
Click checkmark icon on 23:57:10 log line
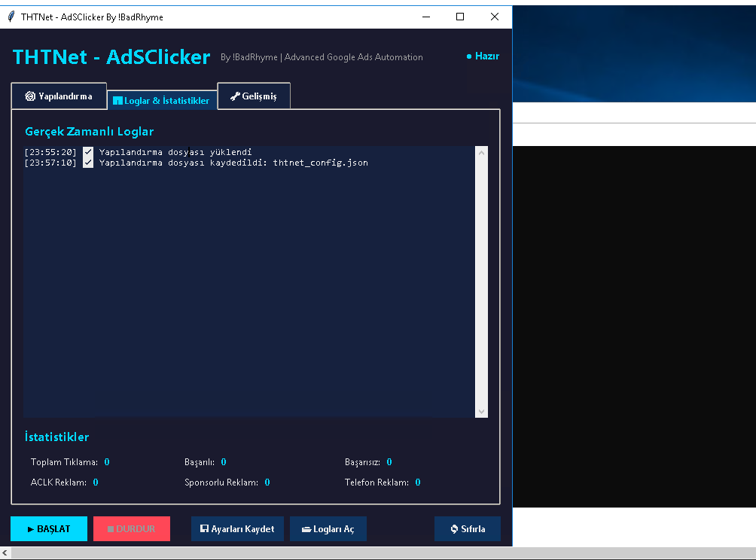(x=88, y=163)
